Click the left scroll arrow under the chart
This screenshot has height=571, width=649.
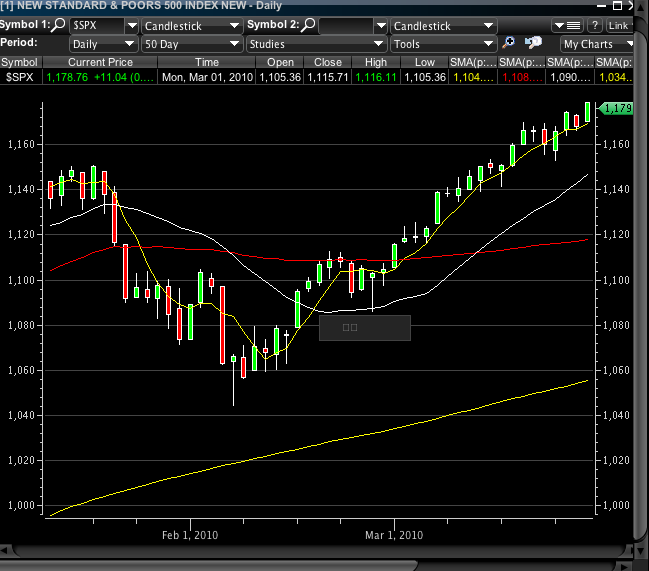pyautogui.click(x=5, y=551)
